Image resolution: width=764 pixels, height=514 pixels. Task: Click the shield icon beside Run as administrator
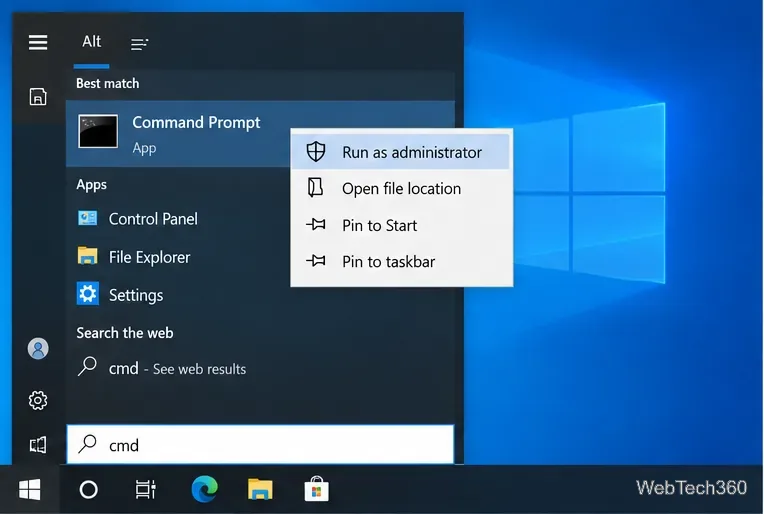coord(316,152)
